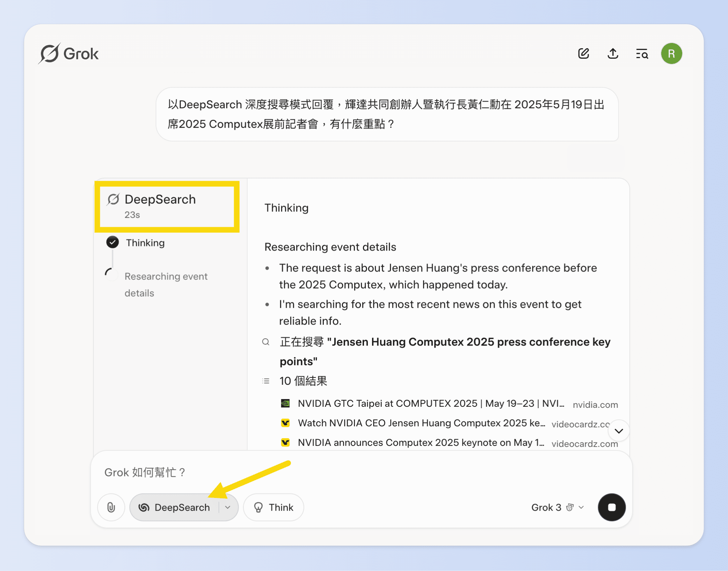Attach a file via the paperclip icon
Viewport: 728px width, 571px height.
point(111,507)
